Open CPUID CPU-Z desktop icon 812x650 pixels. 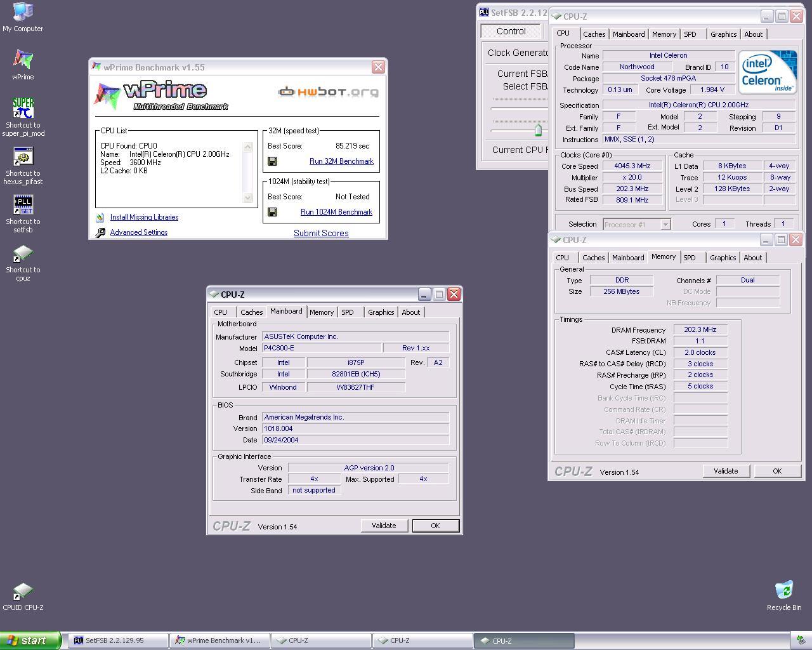click(x=23, y=591)
